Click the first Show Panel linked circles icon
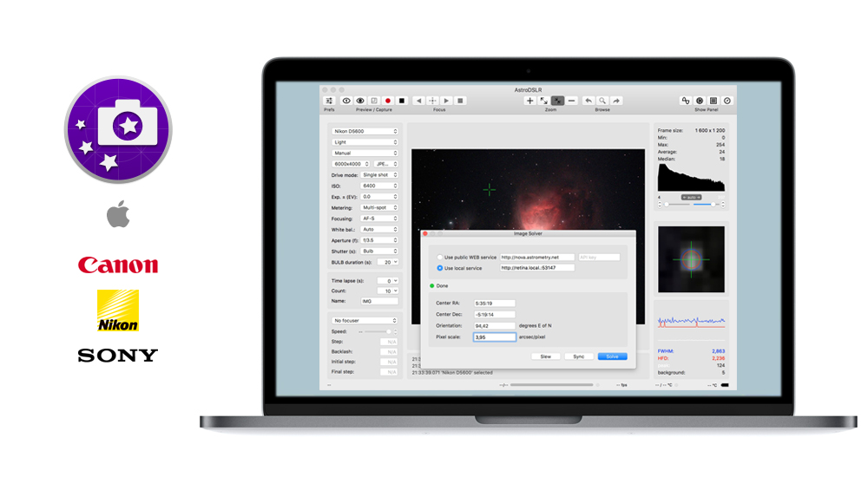This screenshot has height=490, width=868. [x=686, y=101]
